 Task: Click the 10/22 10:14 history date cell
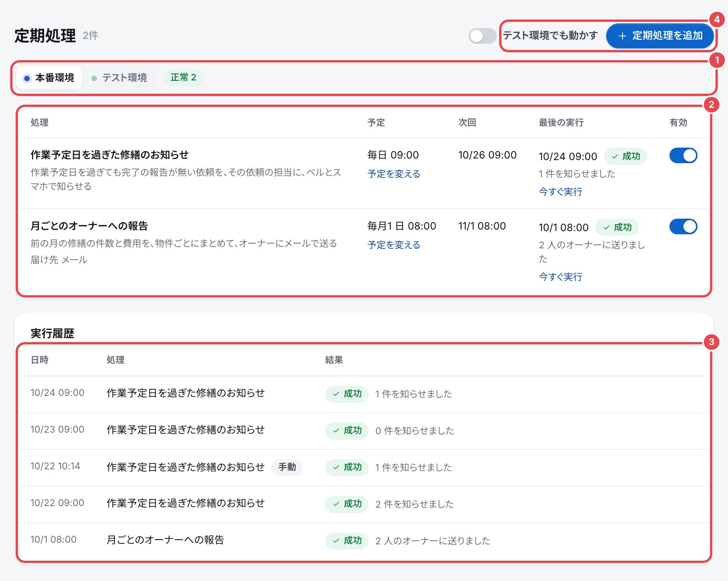pos(55,466)
